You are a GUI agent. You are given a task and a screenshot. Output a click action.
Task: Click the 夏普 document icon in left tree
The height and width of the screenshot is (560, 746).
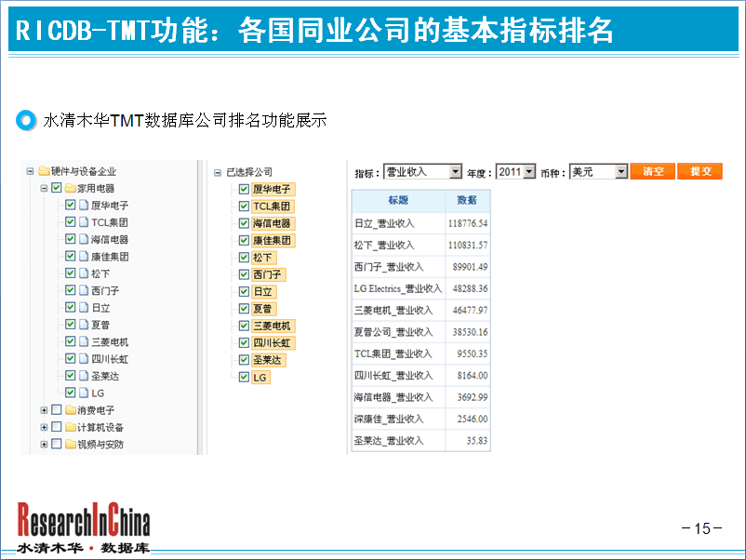point(84,325)
